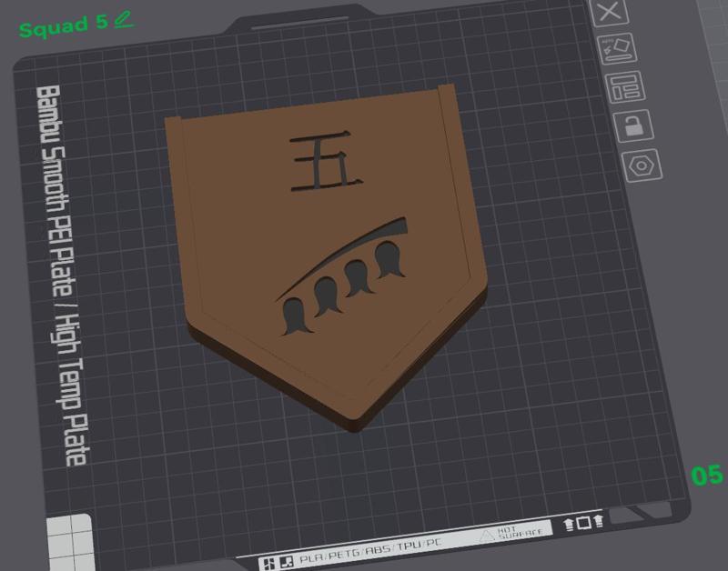
Task: Click the arrange objects layout icon
Action: click(625, 86)
